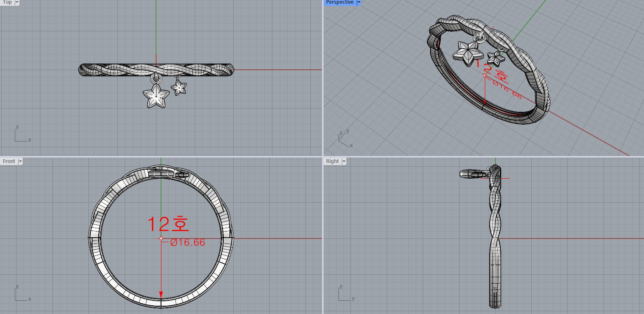Select the "12호" text in Front viewport

pos(168,224)
